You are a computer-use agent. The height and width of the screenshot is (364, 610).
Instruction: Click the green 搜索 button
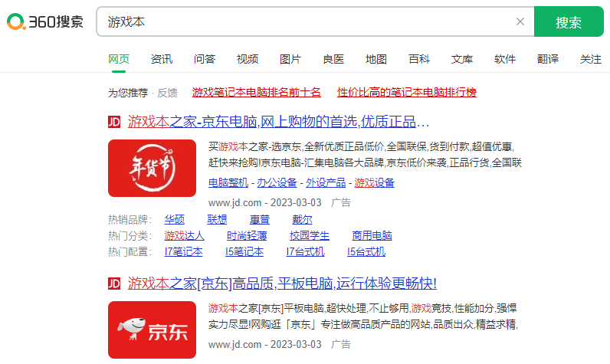[569, 21]
